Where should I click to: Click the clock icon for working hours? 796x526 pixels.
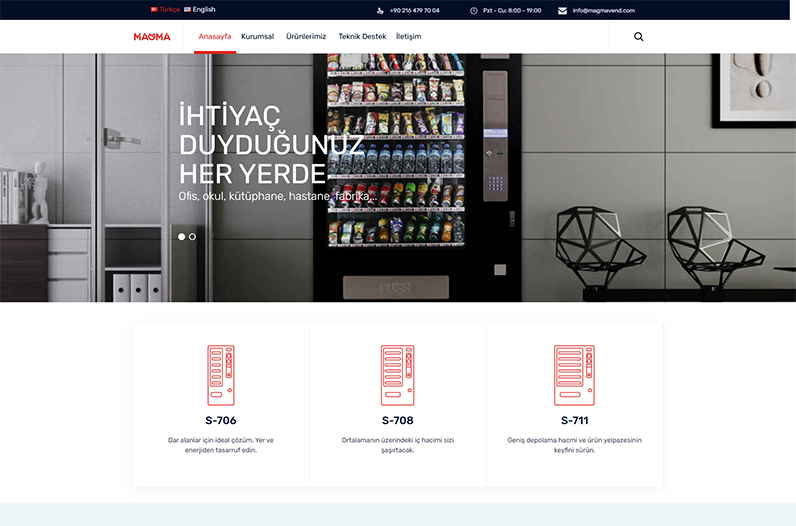[x=474, y=10]
